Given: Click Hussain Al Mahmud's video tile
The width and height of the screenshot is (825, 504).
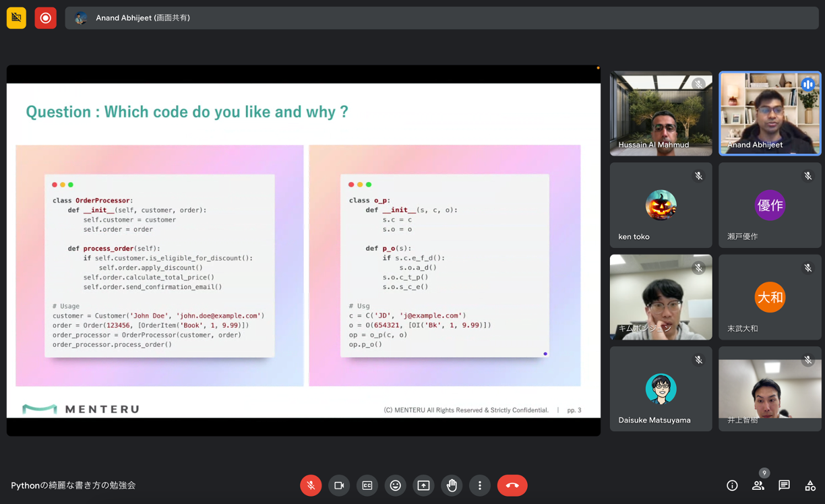Looking at the screenshot, I should click(661, 113).
